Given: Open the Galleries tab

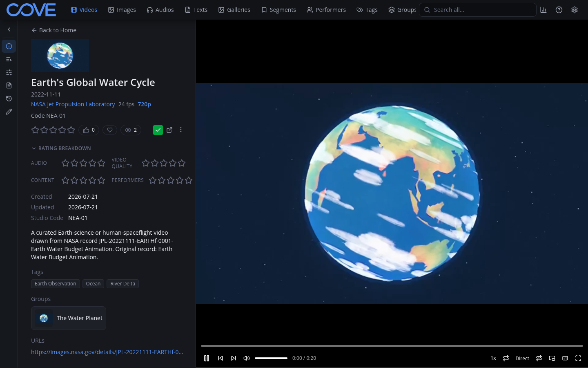Looking at the screenshot, I should point(234,10).
